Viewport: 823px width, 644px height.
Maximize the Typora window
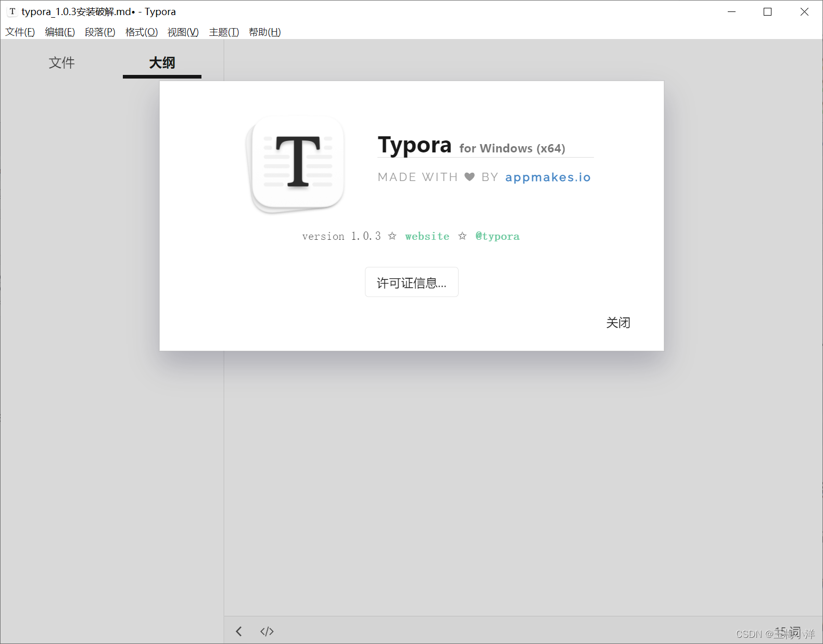768,11
